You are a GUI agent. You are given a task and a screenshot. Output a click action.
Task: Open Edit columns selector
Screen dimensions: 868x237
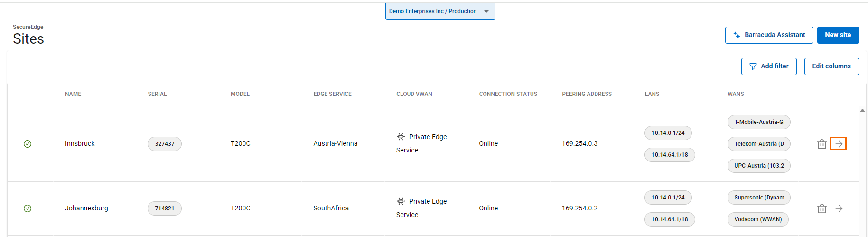pos(831,66)
